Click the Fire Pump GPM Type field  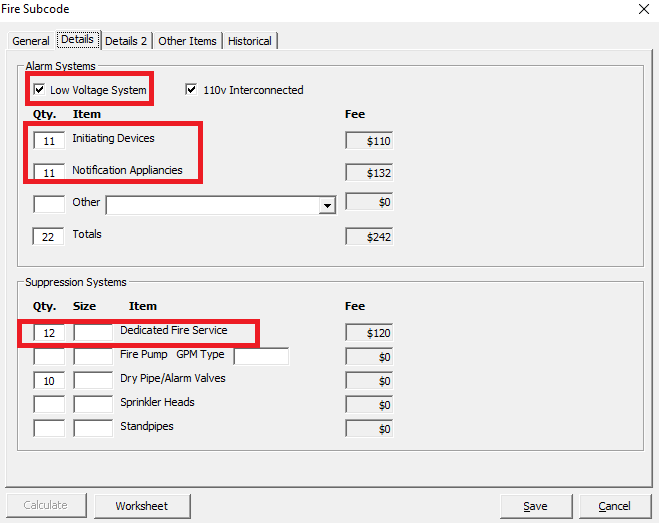point(260,356)
